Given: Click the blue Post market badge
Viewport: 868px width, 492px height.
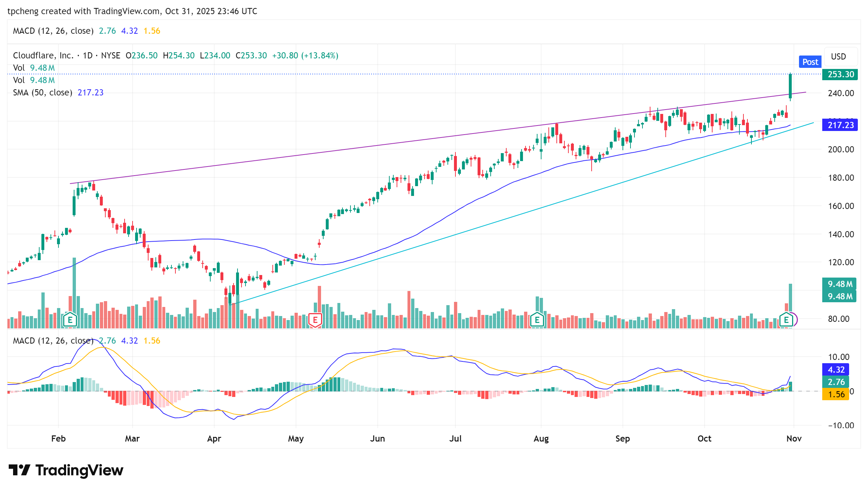Looking at the screenshot, I should pos(810,62).
